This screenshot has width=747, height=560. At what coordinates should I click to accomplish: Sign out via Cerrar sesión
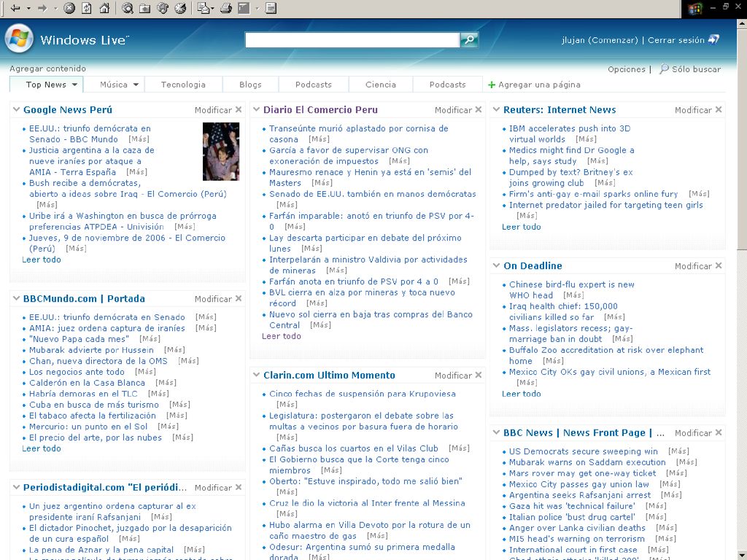(676, 40)
